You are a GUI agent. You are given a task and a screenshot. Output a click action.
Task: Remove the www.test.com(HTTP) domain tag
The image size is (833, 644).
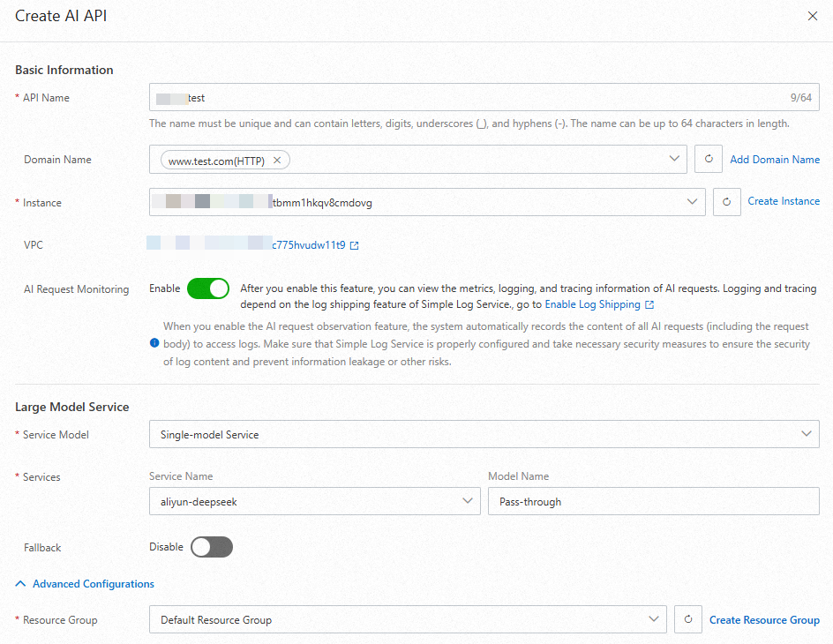[277, 160]
